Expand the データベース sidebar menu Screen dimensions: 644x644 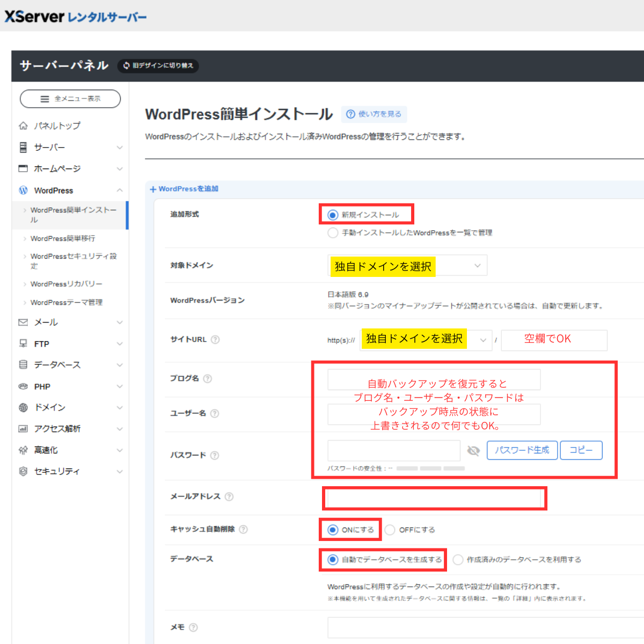(x=70, y=365)
